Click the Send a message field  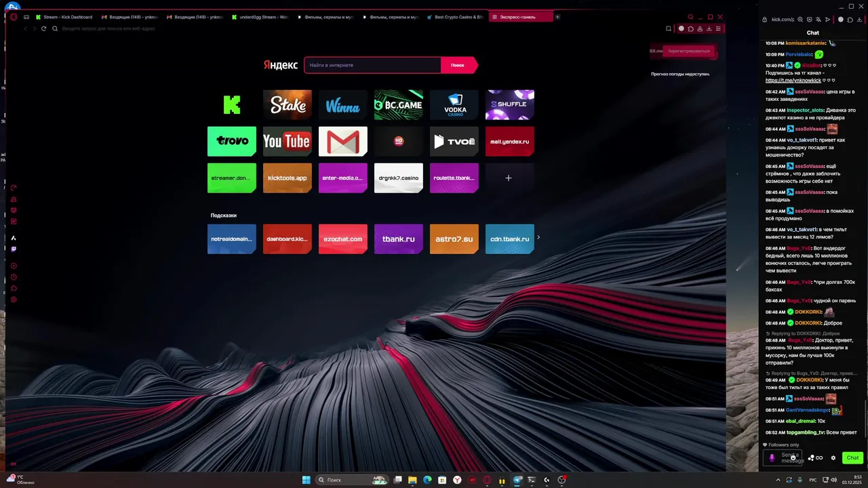784,457
